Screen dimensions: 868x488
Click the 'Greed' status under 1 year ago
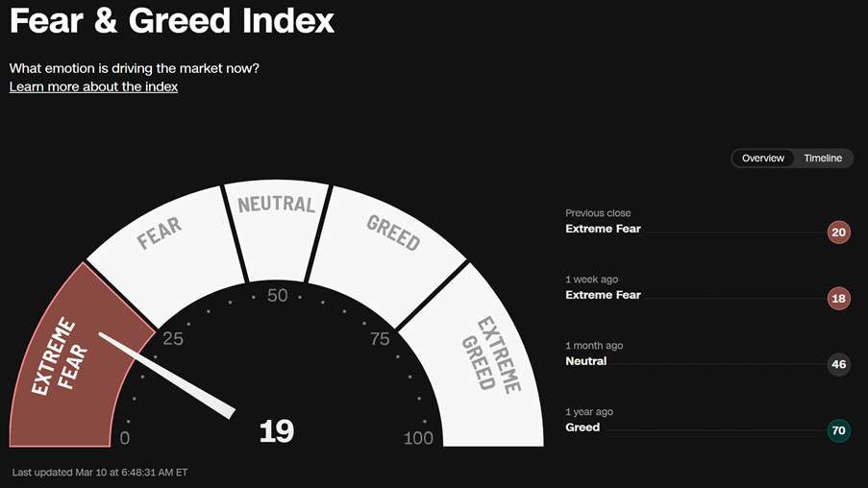583,427
